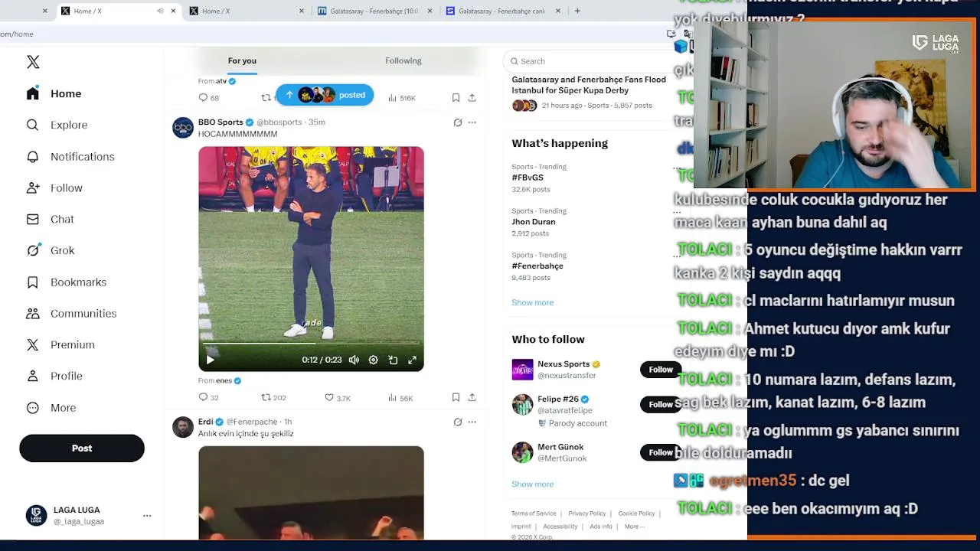View 56K views analytics of BBO post

click(x=400, y=398)
